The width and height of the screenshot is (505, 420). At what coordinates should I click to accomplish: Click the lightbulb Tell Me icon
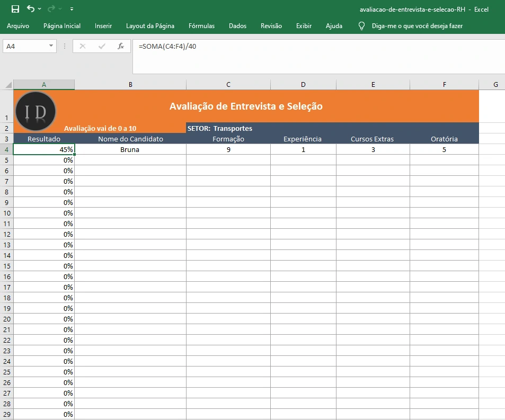(x=362, y=26)
